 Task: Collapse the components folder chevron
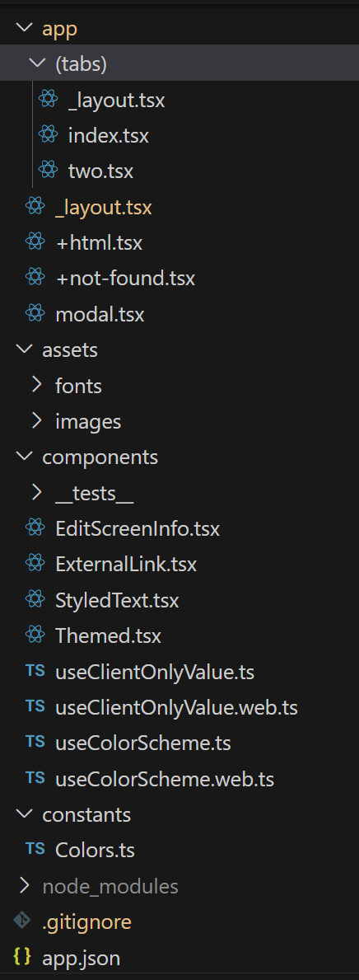coord(25,457)
